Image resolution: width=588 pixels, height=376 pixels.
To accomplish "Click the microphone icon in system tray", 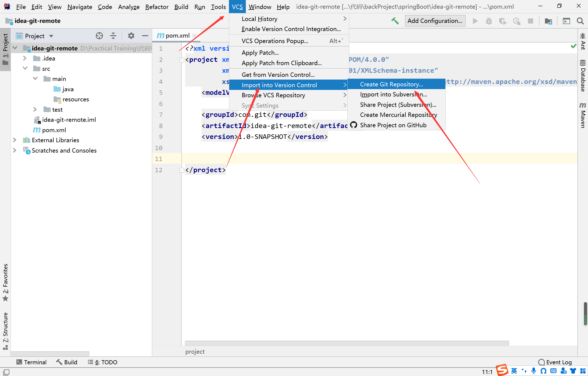I will [534, 371].
